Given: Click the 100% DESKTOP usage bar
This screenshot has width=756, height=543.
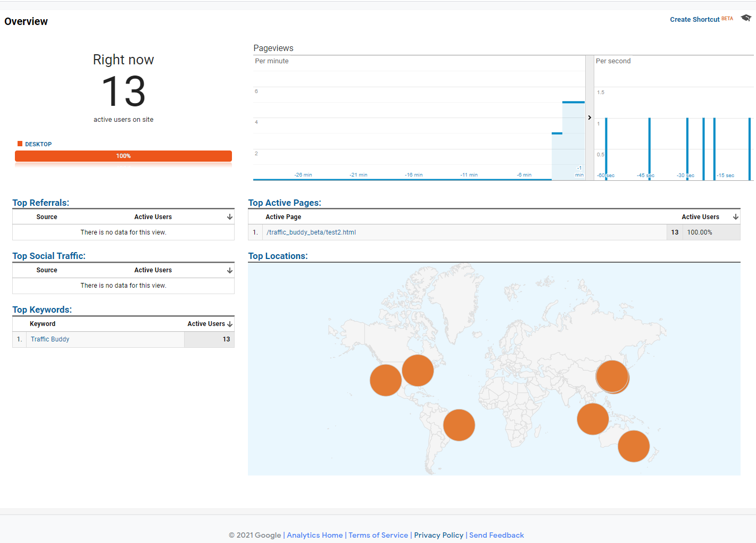Looking at the screenshot, I should (x=123, y=156).
